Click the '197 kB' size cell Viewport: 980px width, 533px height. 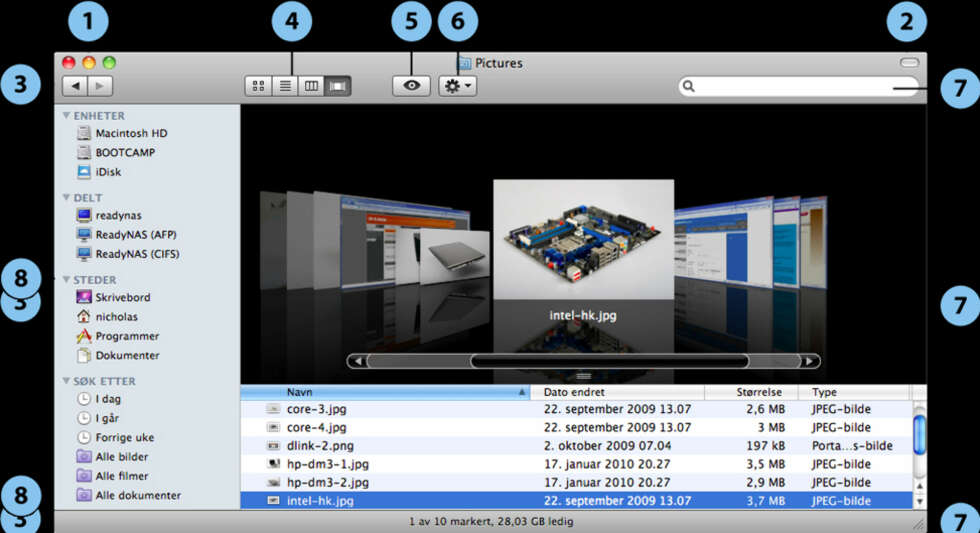tap(766, 446)
